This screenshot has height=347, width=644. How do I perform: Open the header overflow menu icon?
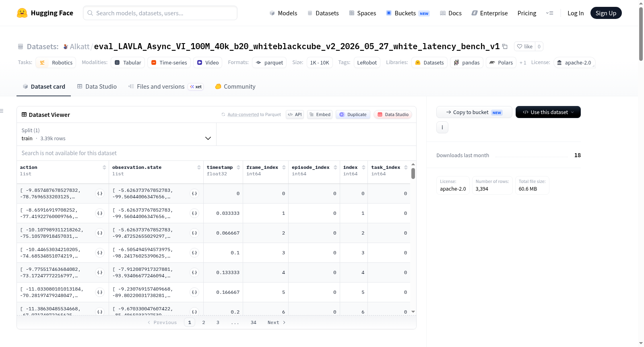tap(549, 13)
